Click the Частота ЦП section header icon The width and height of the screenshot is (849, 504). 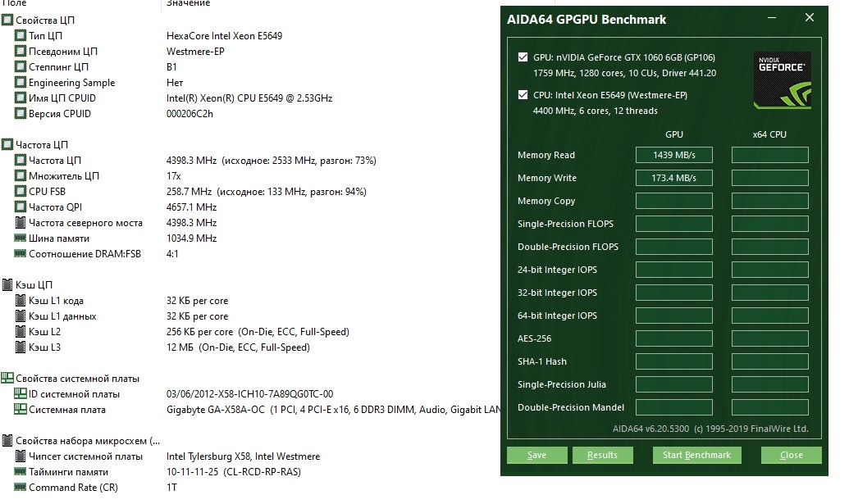(7, 144)
